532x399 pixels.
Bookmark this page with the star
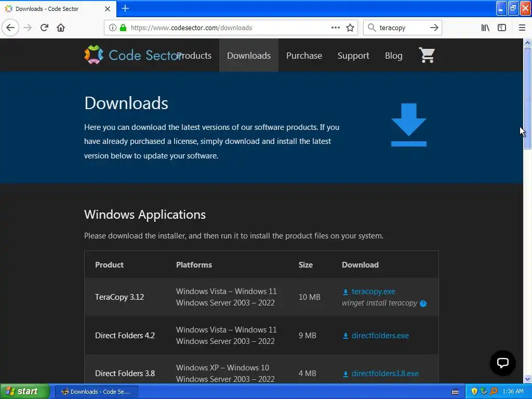350,28
